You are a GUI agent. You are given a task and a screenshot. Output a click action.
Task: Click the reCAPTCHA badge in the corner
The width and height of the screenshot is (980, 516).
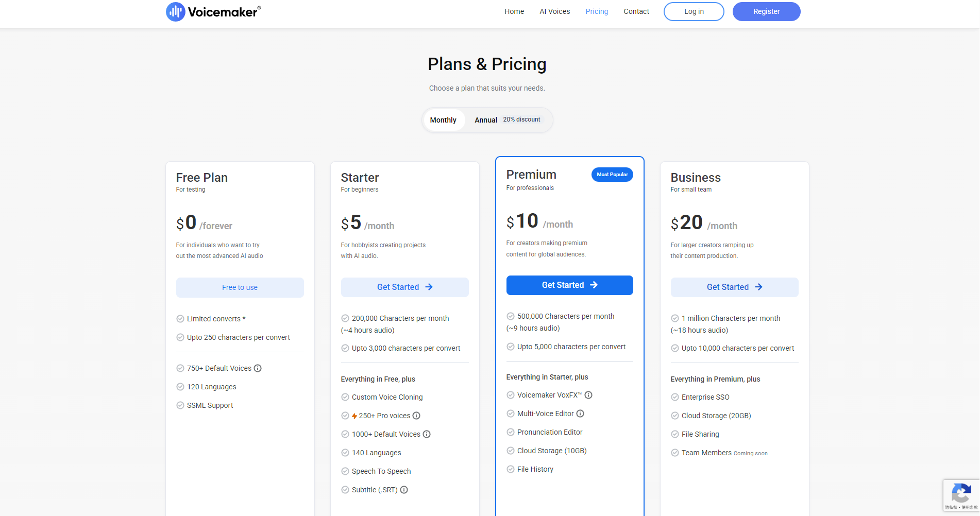960,495
